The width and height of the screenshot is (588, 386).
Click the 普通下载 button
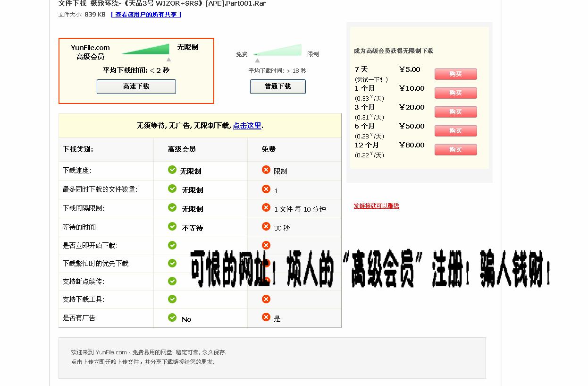point(278,86)
